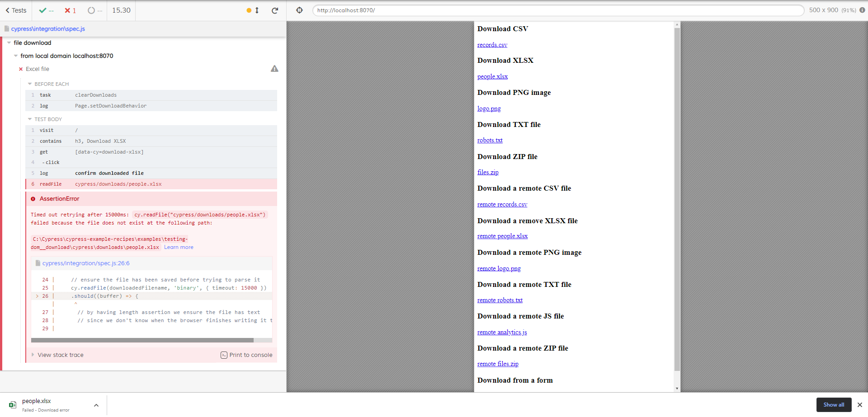
Task: Click the passed tests checkmark counter
Action: click(x=46, y=10)
